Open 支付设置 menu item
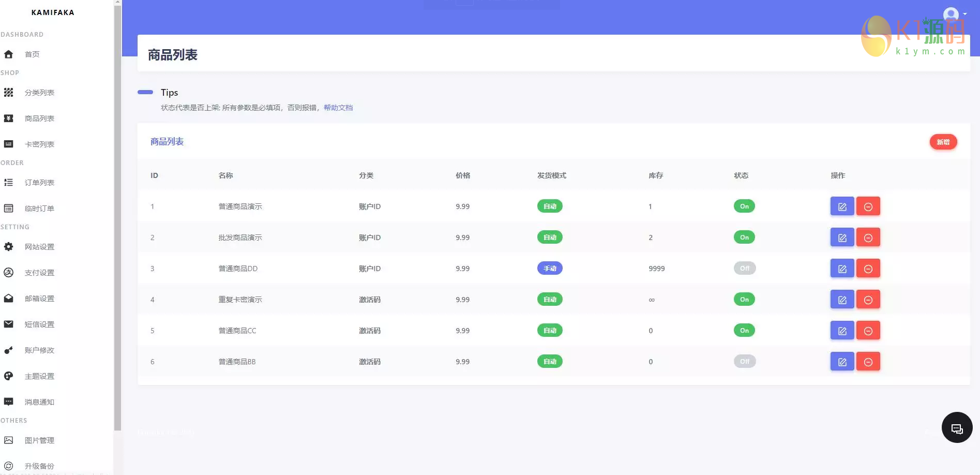980x475 pixels. [39, 273]
